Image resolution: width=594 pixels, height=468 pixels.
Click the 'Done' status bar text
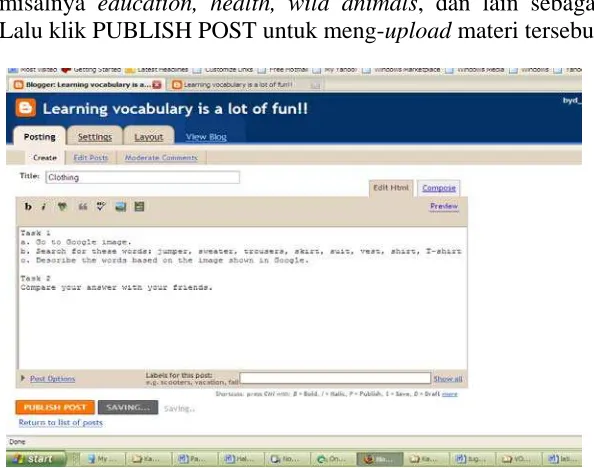pyautogui.click(x=17, y=441)
